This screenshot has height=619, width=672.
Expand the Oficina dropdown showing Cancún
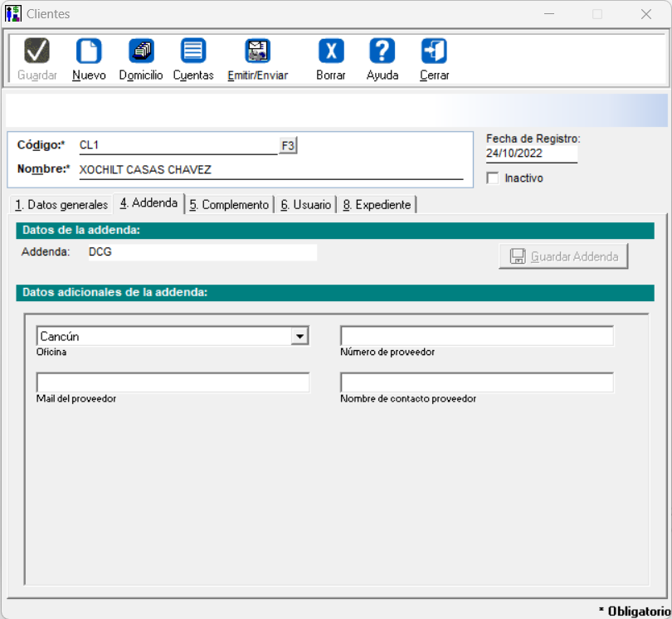coord(299,336)
